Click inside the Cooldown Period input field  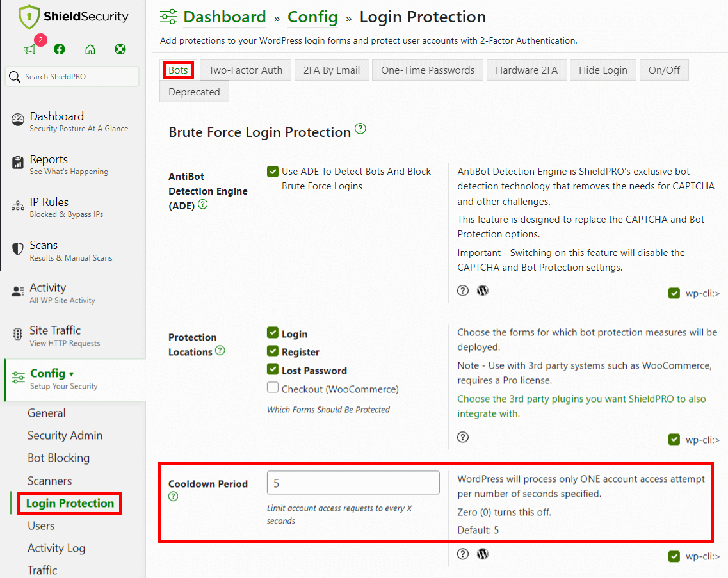(x=353, y=483)
